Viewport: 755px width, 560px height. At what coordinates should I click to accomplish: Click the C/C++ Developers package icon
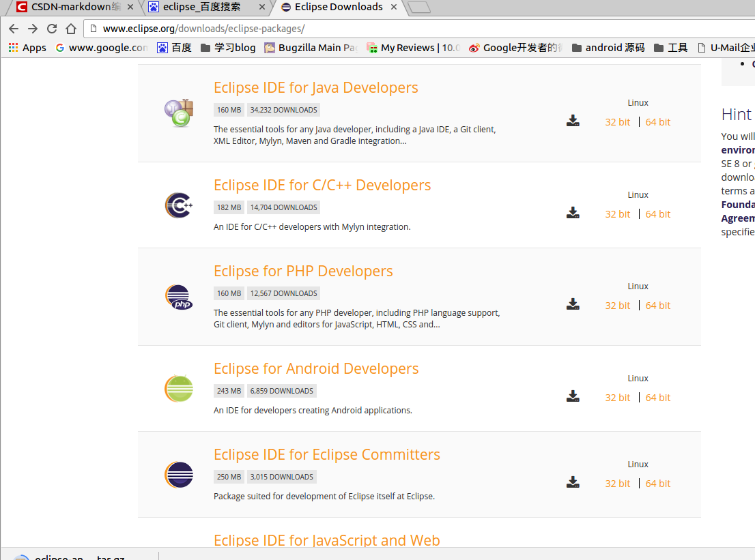(179, 205)
